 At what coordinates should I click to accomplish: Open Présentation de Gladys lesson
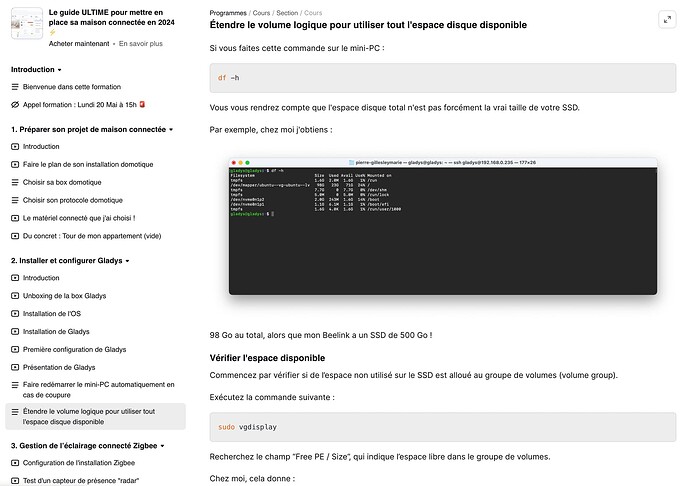59,367
